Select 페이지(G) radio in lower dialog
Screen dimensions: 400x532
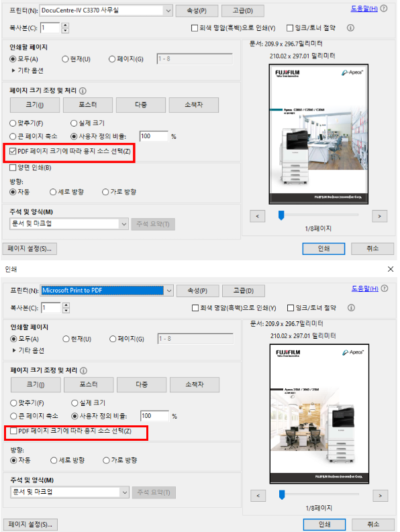(113, 339)
